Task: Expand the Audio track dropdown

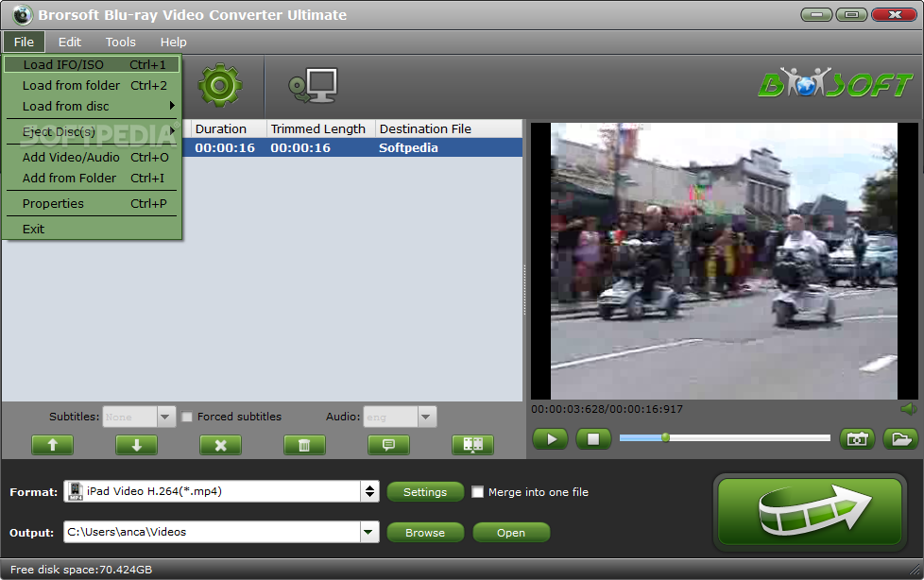Action: click(427, 417)
